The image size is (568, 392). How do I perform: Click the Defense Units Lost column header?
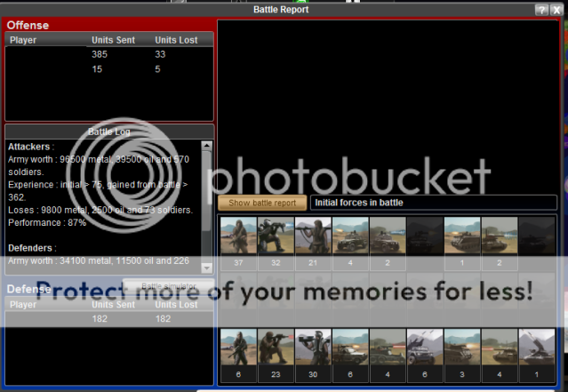click(176, 305)
